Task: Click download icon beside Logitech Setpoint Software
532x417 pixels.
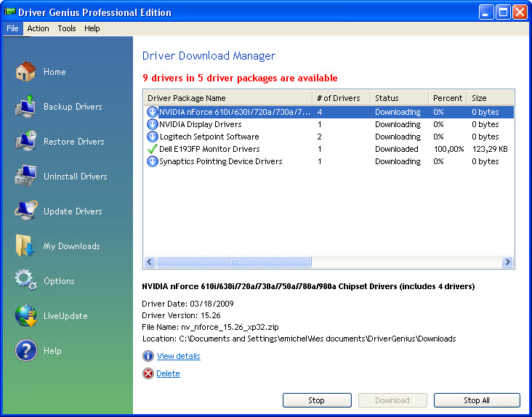Action: [152, 137]
